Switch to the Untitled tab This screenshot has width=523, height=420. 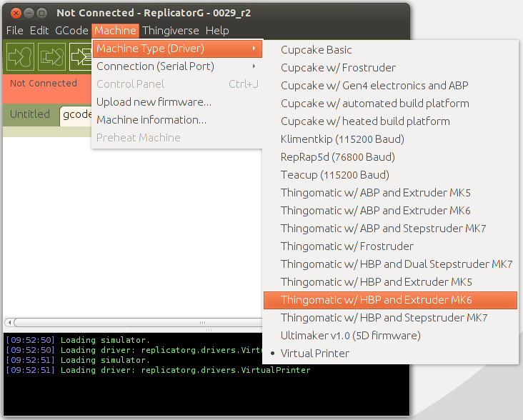pos(30,114)
